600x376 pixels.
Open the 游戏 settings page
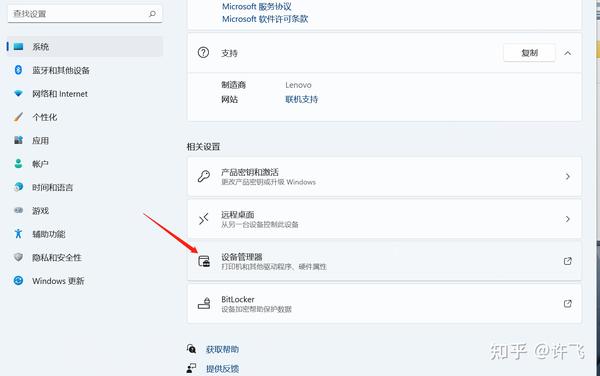[x=85, y=210]
